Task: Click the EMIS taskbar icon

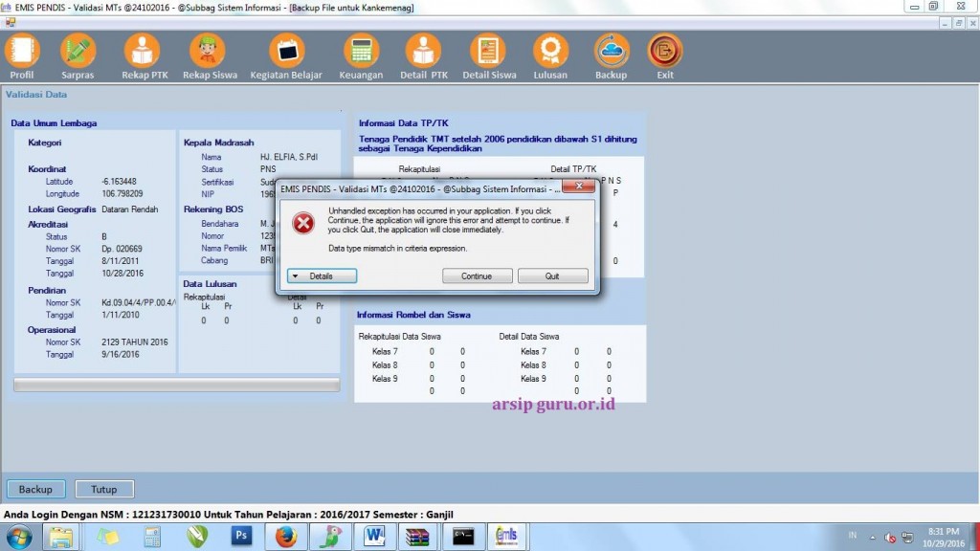Action: pos(506,537)
